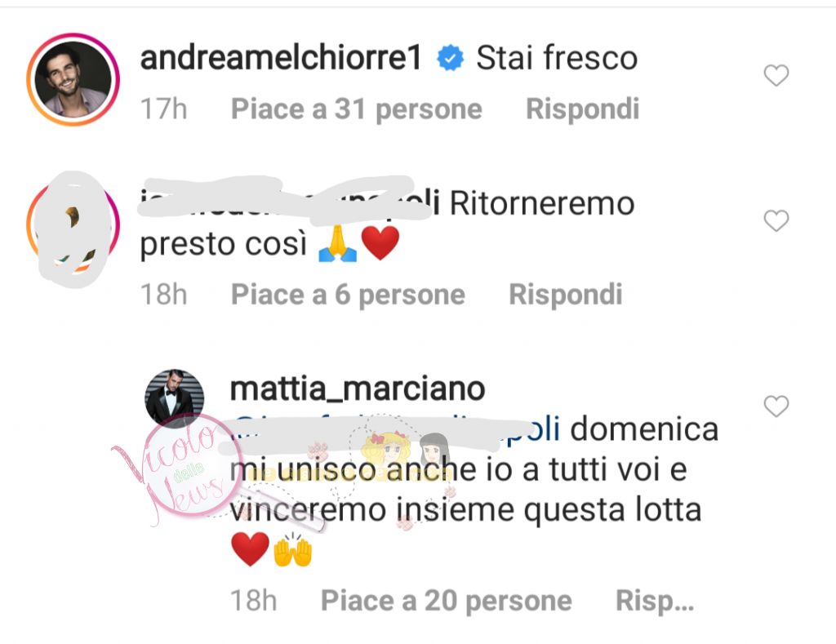
Task: Click 18h timestamp under mattia_marciano reply
Action: 253,601
